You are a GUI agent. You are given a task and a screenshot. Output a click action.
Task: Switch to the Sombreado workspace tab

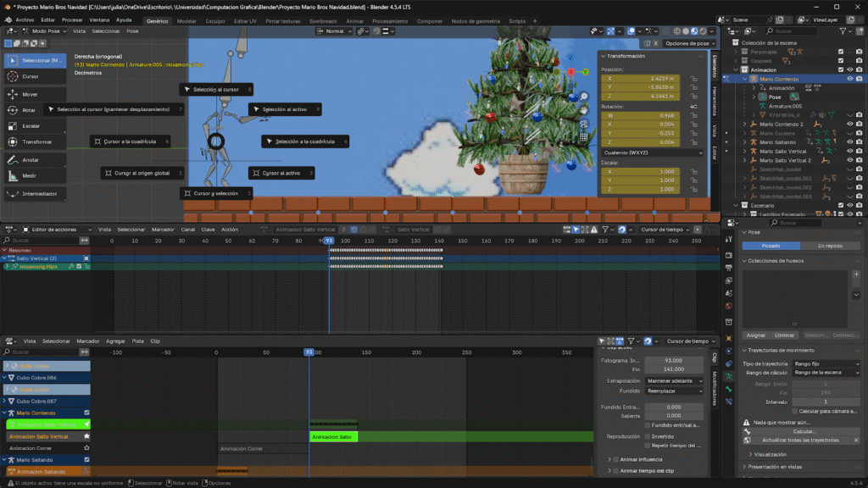click(x=321, y=19)
